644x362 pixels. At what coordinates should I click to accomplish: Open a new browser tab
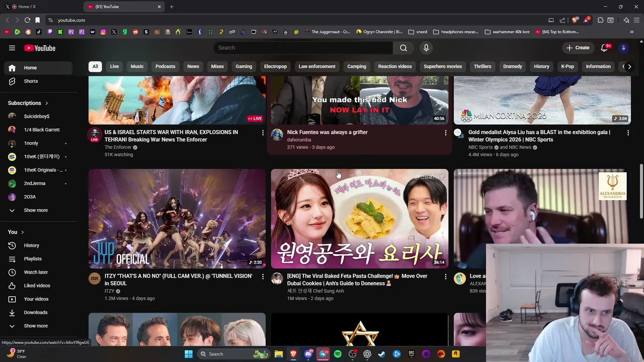click(x=172, y=7)
